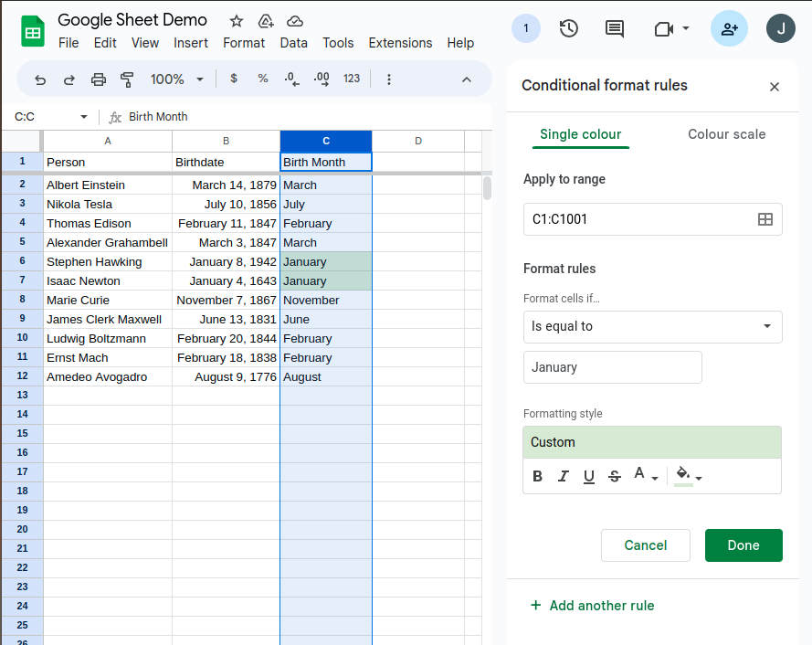Select column A header
Screen dimensions: 812x645
pyautogui.click(x=108, y=141)
